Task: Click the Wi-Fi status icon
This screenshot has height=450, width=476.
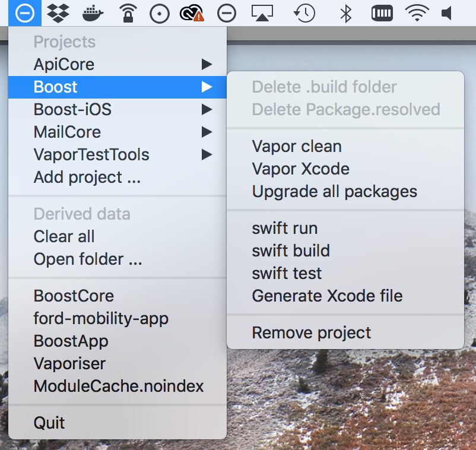Action: coord(417,13)
